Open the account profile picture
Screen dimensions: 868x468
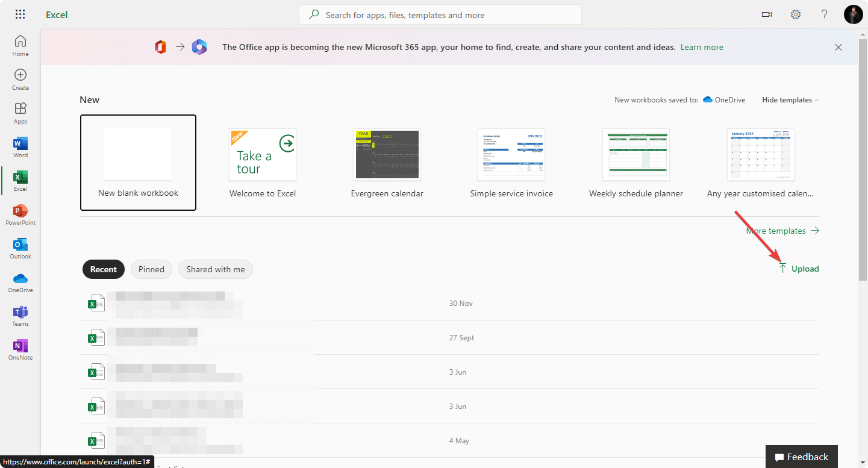pyautogui.click(x=854, y=14)
